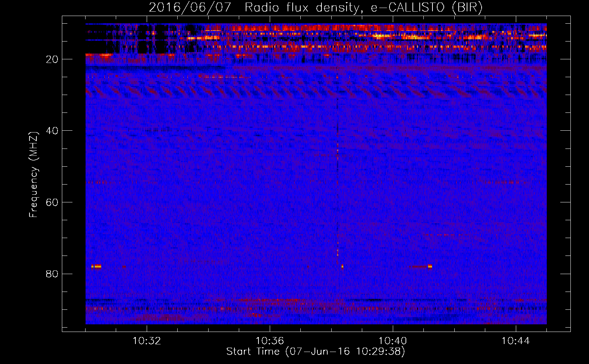Click the '10:40' time tick label
589x364 pixels.
coord(393,341)
